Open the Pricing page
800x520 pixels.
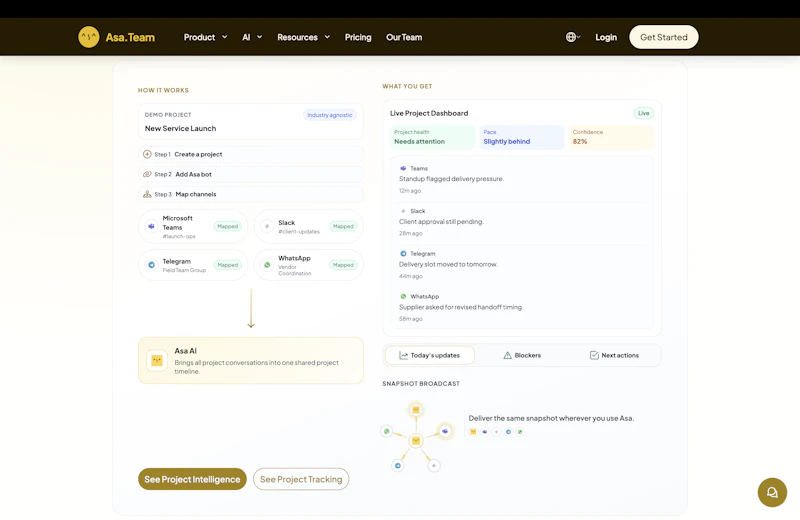tap(358, 37)
